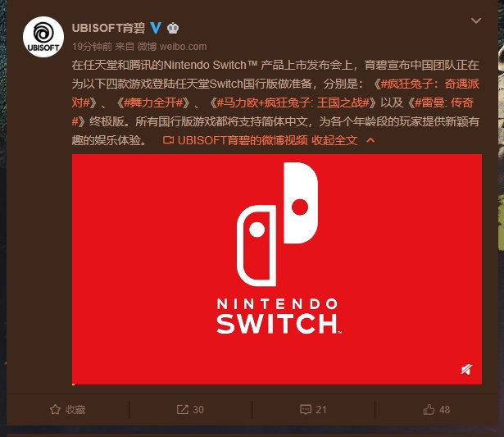This screenshot has width=504, height=437.
Task: Unmute the video via speaker icon
Action: click(466, 370)
